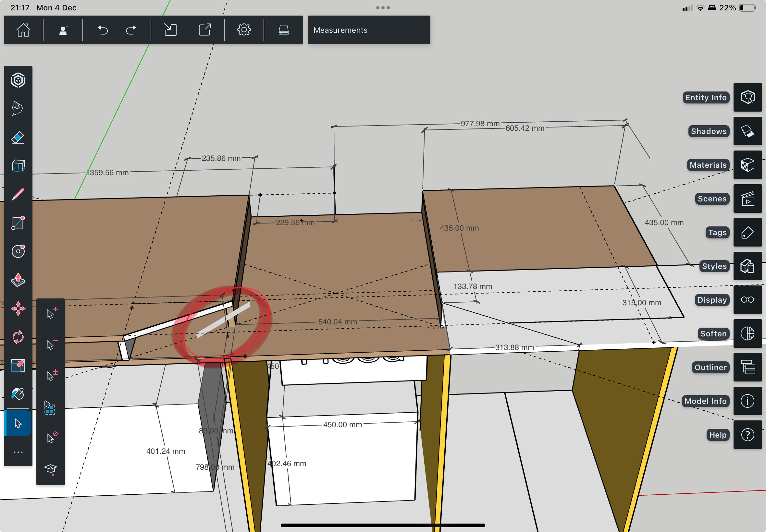
Task: Open the Shadows panel
Action: (747, 131)
